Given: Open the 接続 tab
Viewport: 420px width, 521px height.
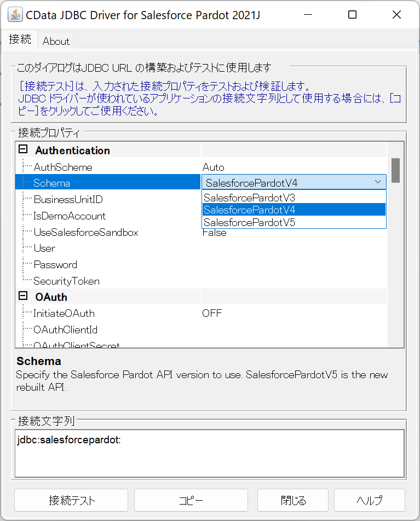Looking at the screenshot, I should pyautogui.click(x=20, y=40).
